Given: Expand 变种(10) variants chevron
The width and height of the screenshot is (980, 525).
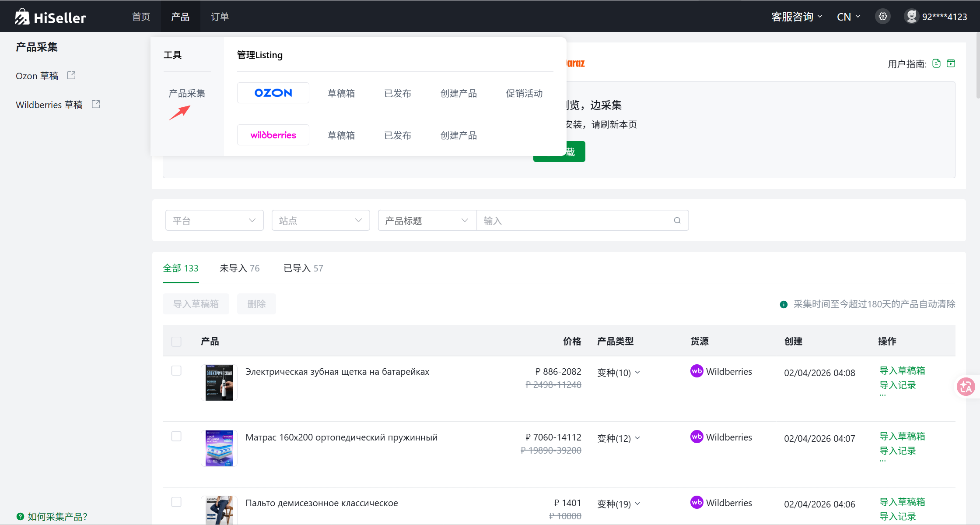Looking at the screenshot, I should (x=637, y=372).
